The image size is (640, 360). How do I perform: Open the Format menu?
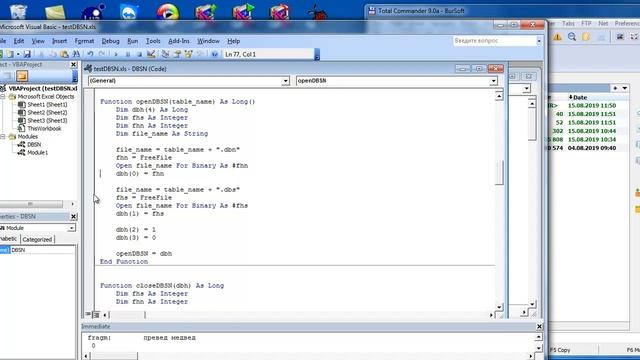coord(84,41)
